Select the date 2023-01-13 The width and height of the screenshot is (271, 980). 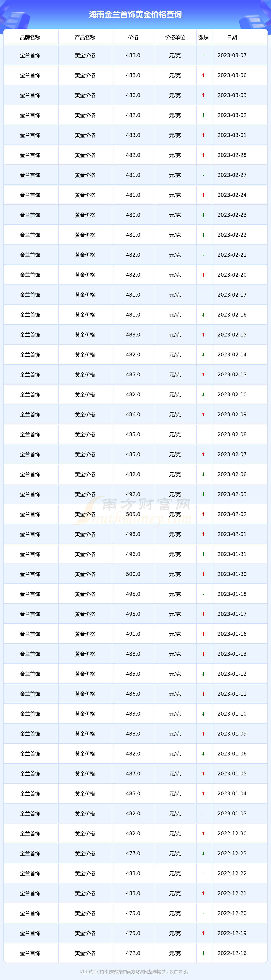(x=232, y=654)
